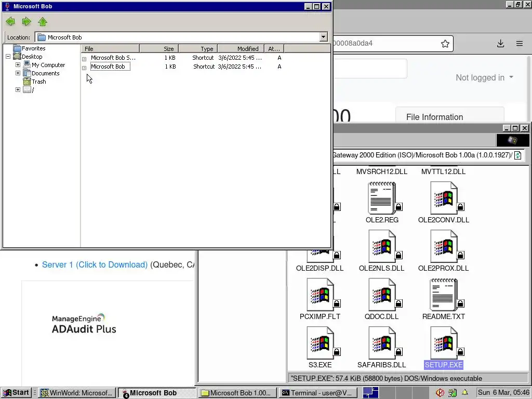Click the PCXIMP.FLT file icon

[x=320, y=295]
